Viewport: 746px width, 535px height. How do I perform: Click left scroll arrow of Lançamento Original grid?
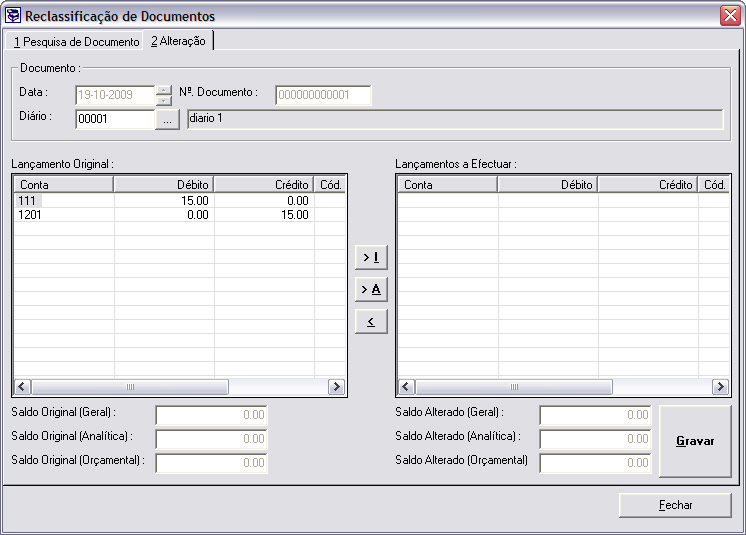click(x=22, y=387)
